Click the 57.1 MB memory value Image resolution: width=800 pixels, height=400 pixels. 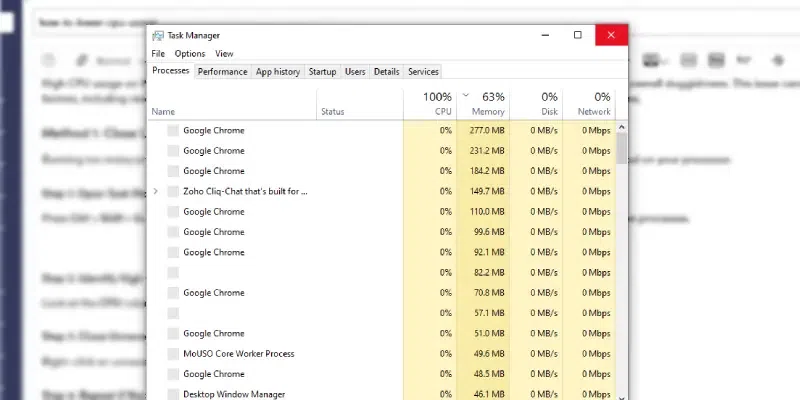click(489, 313)
